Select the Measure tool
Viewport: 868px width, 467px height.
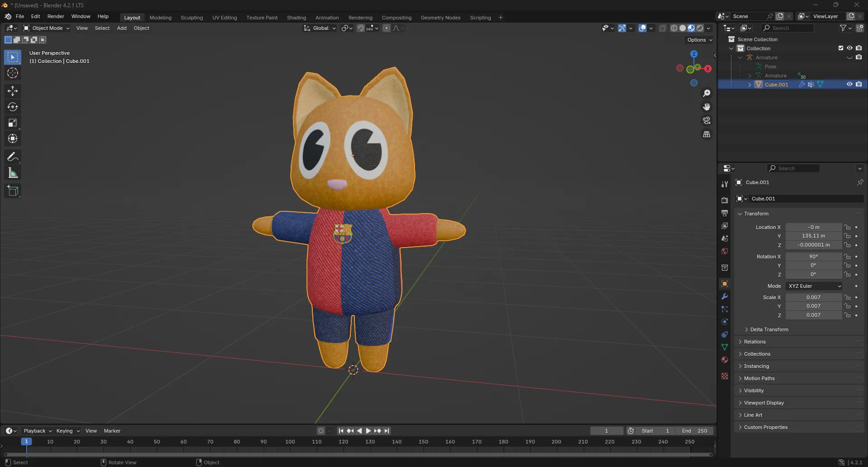(13, 173)
